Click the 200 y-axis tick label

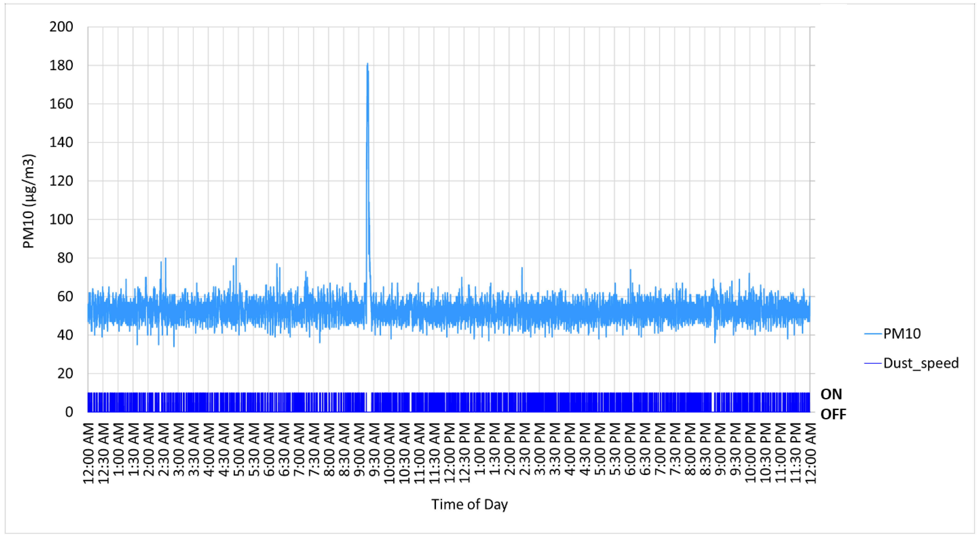click(x=61, y=27)
